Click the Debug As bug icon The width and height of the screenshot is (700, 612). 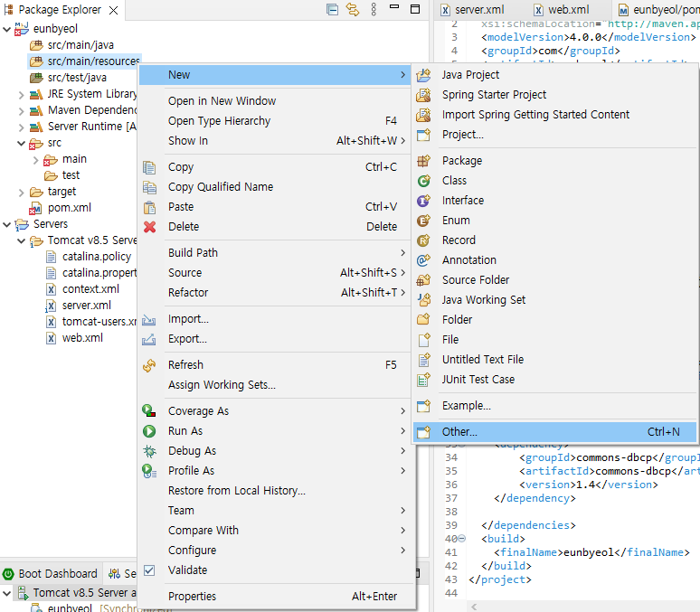[149, 451]
